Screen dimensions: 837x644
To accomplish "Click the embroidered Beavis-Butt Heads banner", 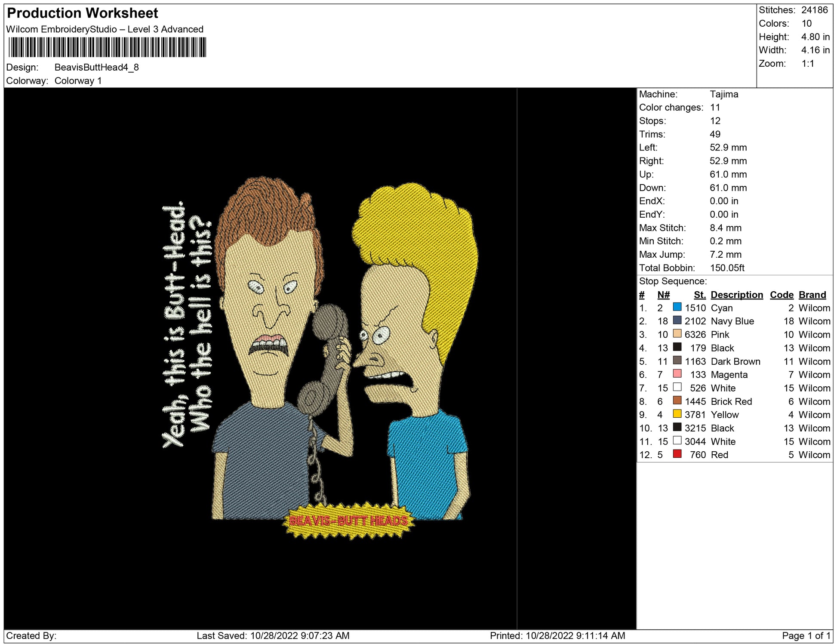I will pyautogui.click(x=348, y=521).
